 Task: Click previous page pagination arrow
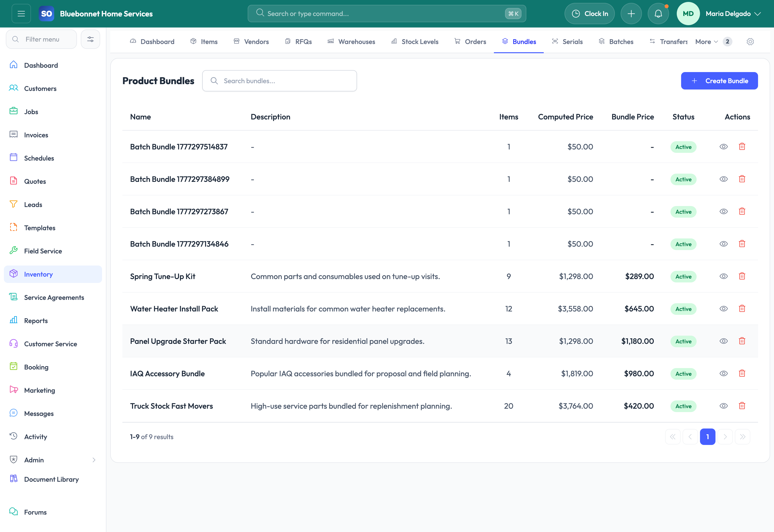tap(690, 437)
